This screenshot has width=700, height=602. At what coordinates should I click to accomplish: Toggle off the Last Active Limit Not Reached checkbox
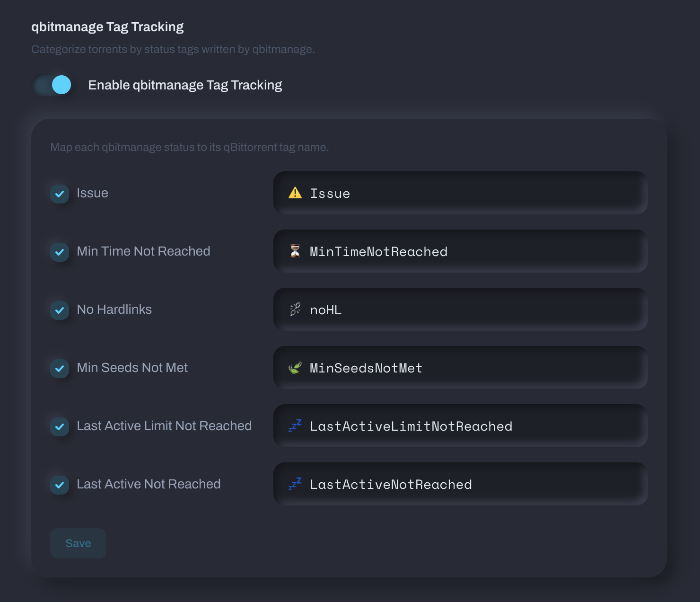tap(59, 427)
